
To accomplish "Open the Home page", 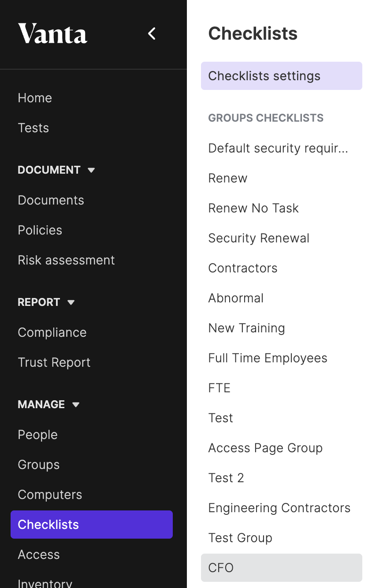I will (x=35, y=98).
